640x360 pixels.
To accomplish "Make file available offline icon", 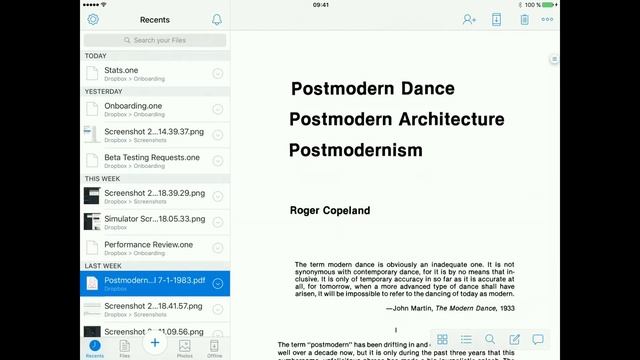I will (x=496, y=19).
